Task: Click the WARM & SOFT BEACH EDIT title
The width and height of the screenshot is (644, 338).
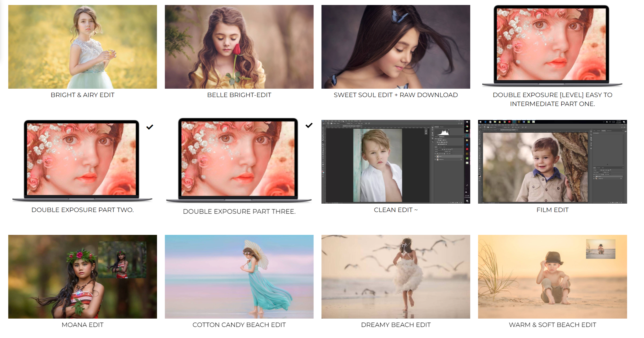Action: [x=552, y=325]
